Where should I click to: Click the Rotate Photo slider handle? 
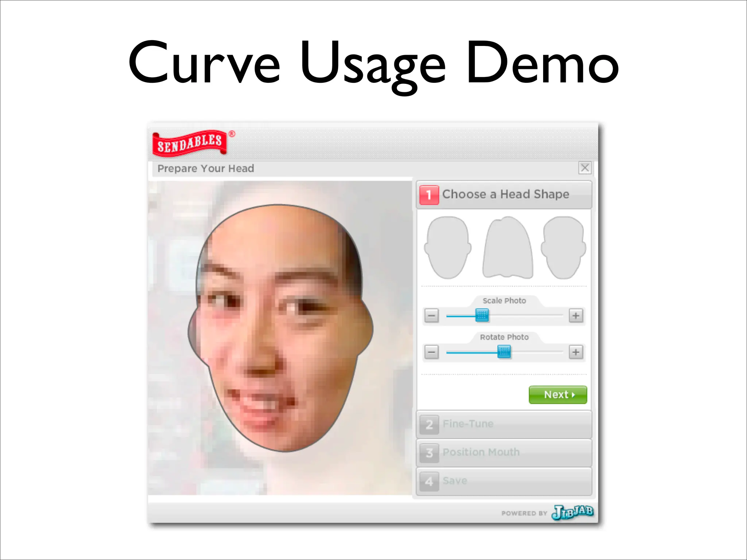(504, 352)
